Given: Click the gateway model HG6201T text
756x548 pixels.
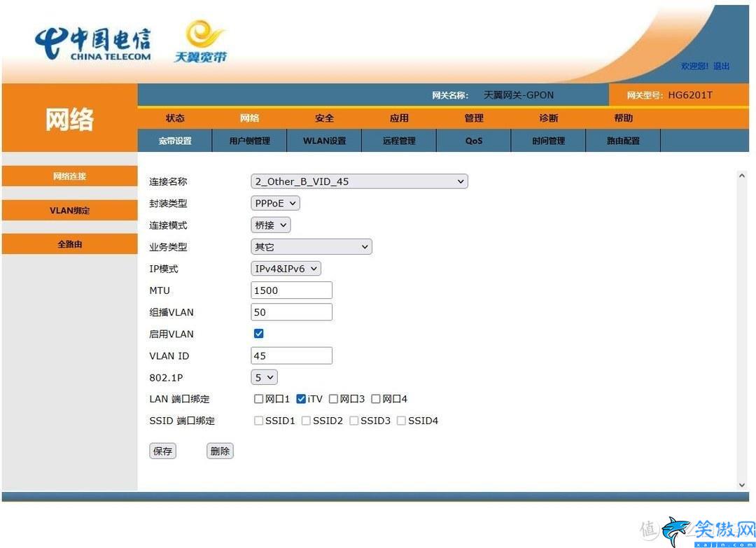Looking at the screenshot, I should 690,95.
